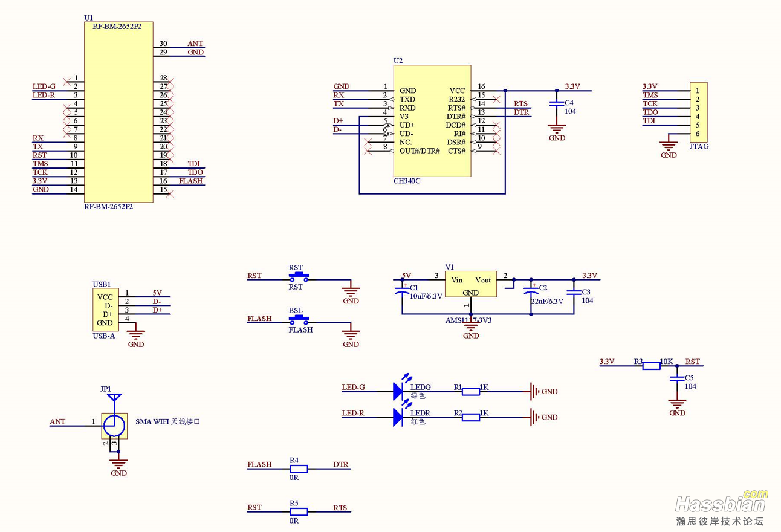The width and height of the screenshot is (781, 532).
Task: Click the ground symbol under capacitor C5
Action: 676,403
